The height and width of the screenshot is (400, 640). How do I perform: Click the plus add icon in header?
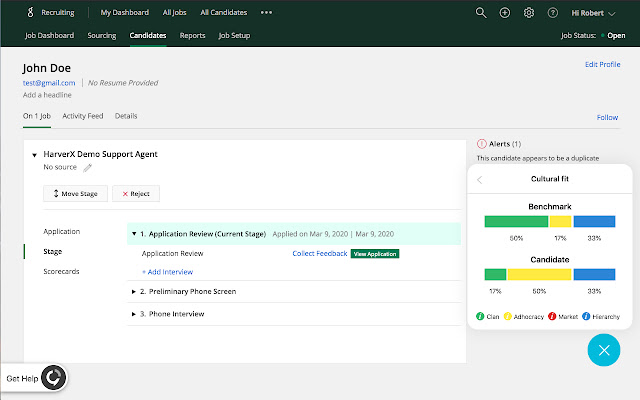pyautogui.click(x=505, y=13)
